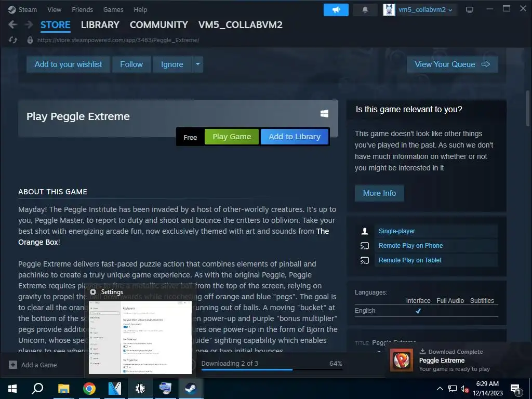Show hidden system tray icons

tap(440, 389)
